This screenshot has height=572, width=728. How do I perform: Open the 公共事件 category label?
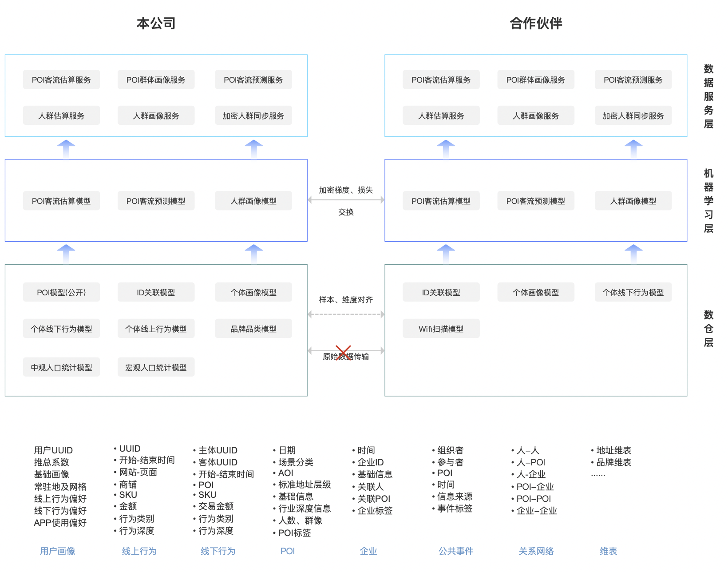point(456,551)
